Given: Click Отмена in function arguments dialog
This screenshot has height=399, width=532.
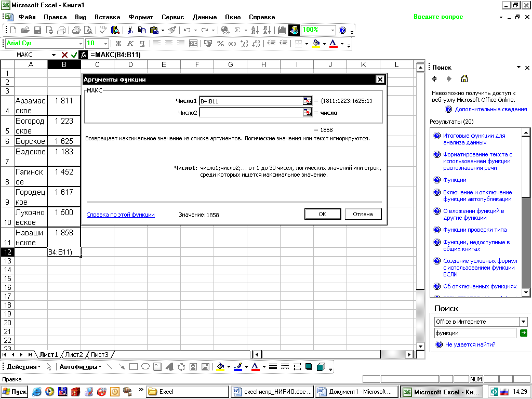Looking at the screenshot, I should click(x=363, y=214).
